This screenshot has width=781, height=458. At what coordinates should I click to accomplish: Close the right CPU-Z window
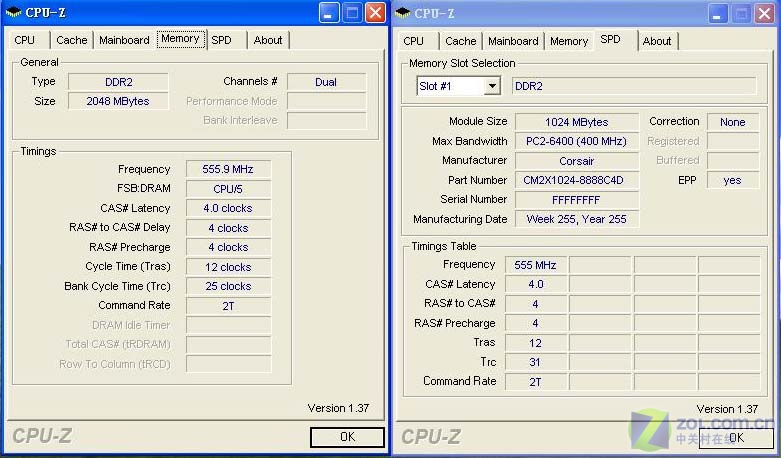765,14
